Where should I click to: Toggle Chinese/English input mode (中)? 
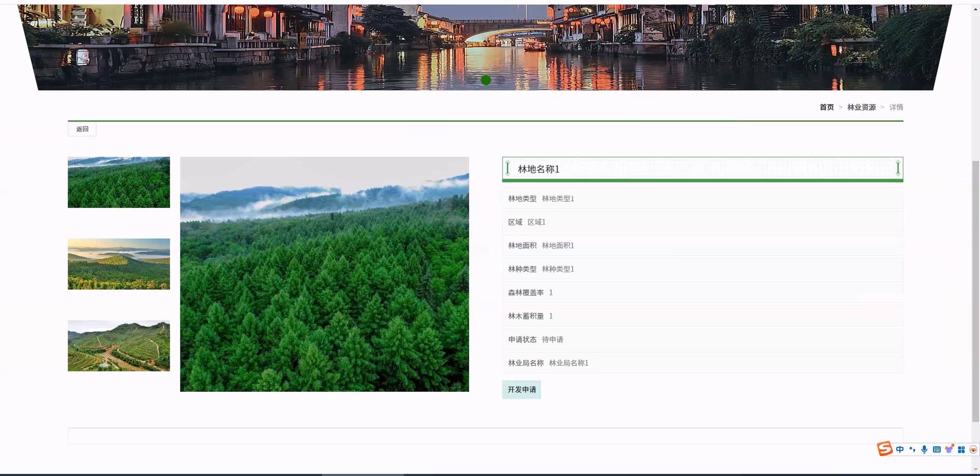click(900, 449)
